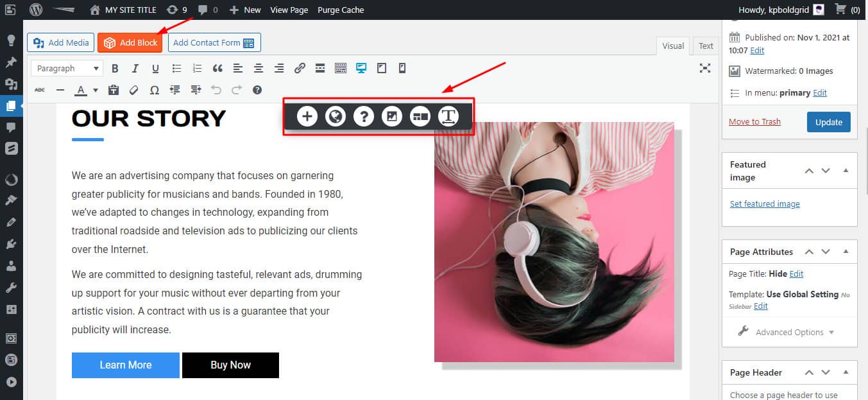Image resolution: width=868 pixels, height=400 pixels.
Task: Click the plus icon in floating toolbar
Action: pyautogui.click(x=307, y=116)
